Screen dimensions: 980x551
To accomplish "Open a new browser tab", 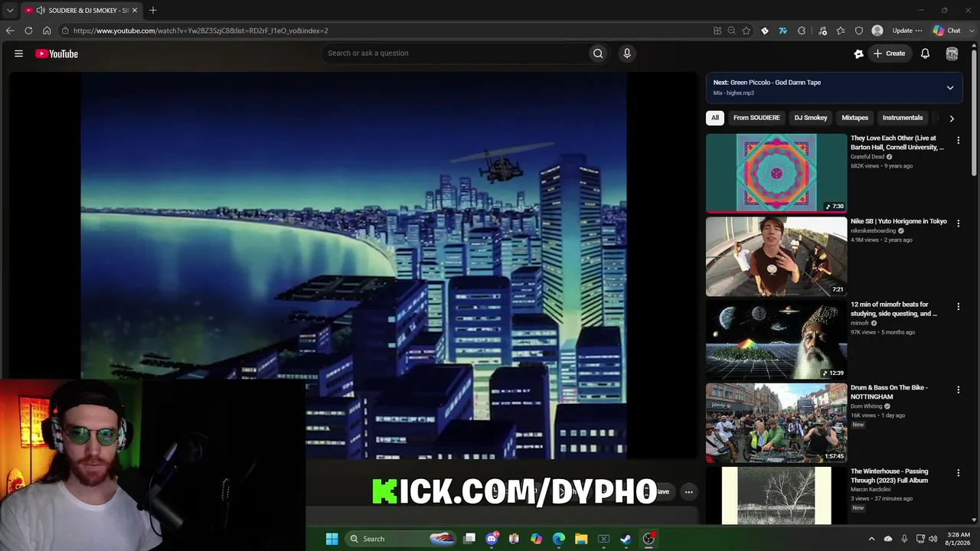I will (153, 11).
